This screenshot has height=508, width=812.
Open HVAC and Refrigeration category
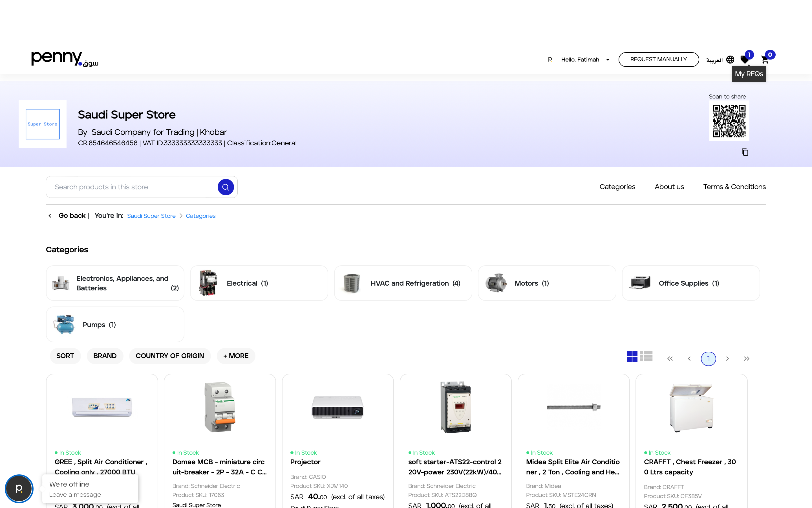tap(403, 283)
